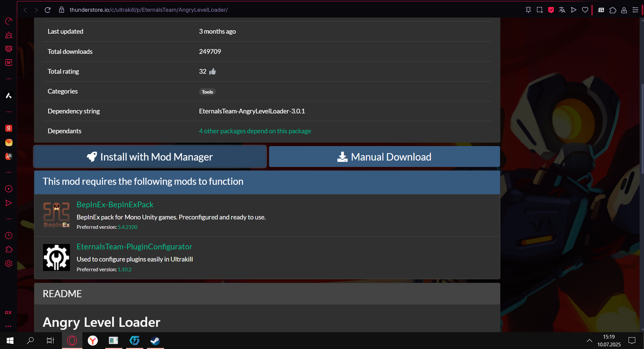Click the Angry Level Loader title
644x349 pixels.
[102, 322]
